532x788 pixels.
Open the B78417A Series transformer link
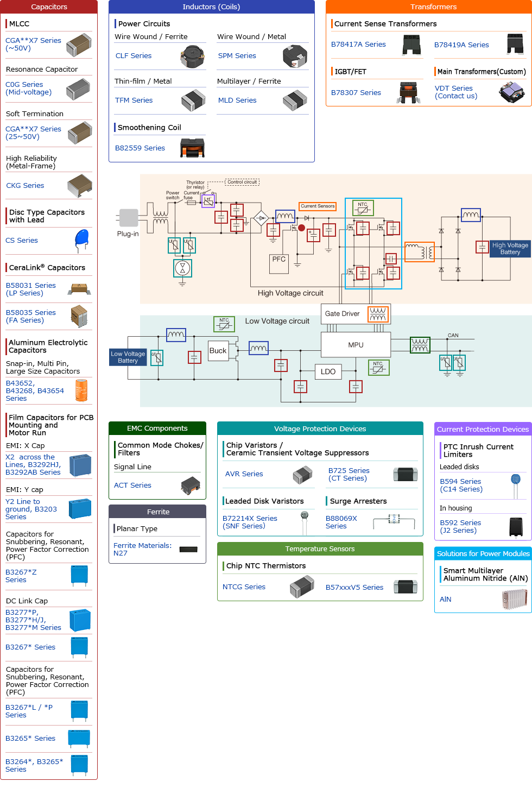pyautogui.click(x=358, y=45)
